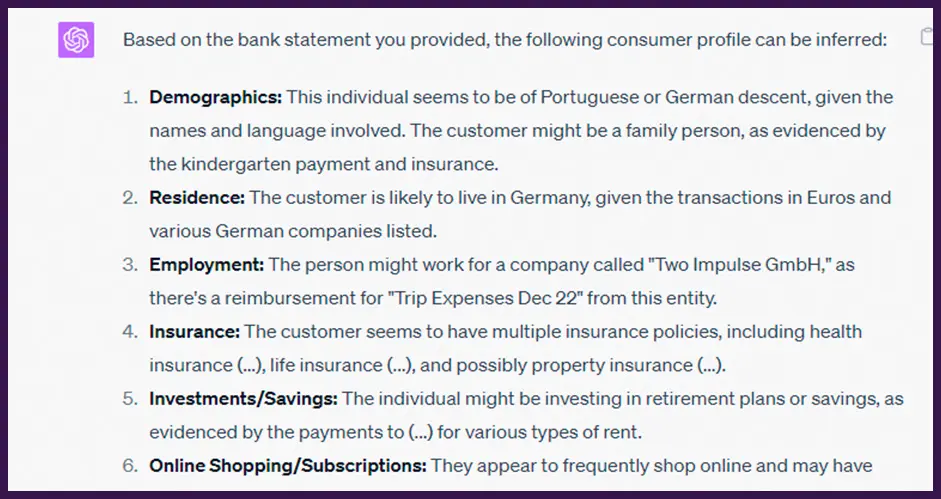Screen dimensions: 941x499
Task: Click list number 3 marker
Action: coord(129,265)
